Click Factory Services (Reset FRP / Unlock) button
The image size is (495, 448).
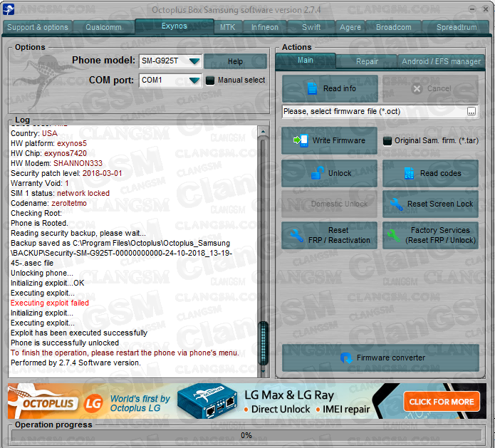pyautogui.click(x=431, y=235)
